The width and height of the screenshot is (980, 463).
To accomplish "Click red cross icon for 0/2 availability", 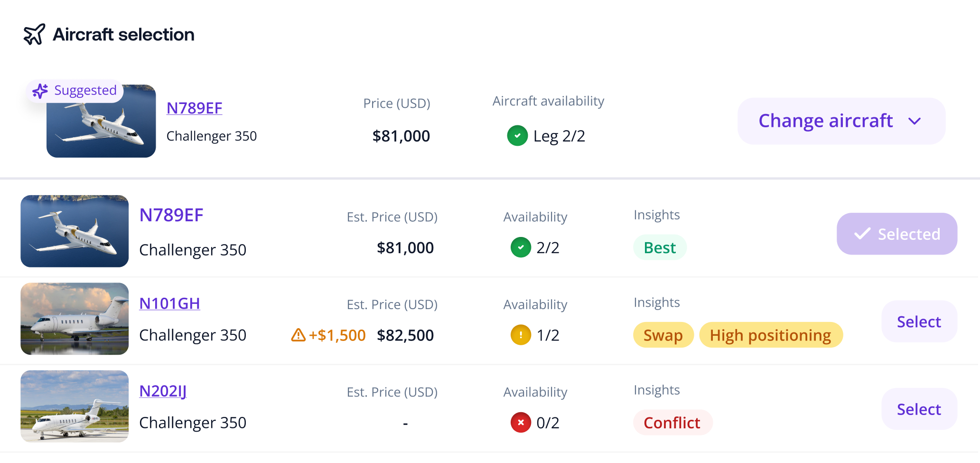I will pyautogui.click(x=521, y=423).
